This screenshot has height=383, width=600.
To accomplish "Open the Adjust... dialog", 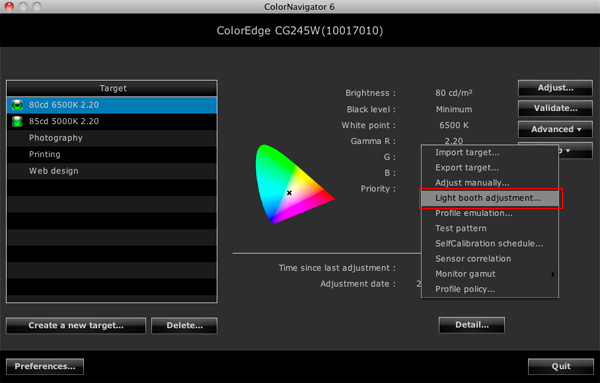I will pos(555,88).
